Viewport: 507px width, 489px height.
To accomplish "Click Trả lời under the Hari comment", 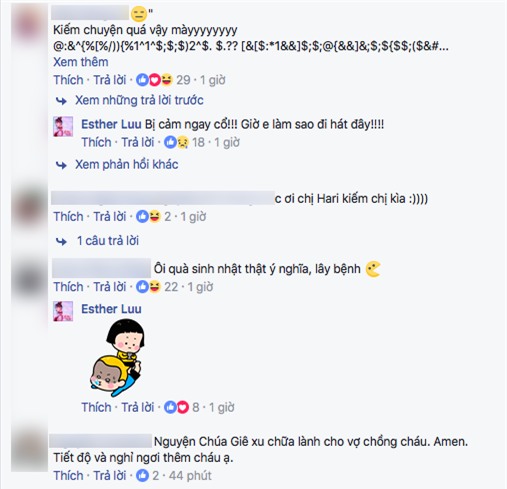I will coord(110,217).
